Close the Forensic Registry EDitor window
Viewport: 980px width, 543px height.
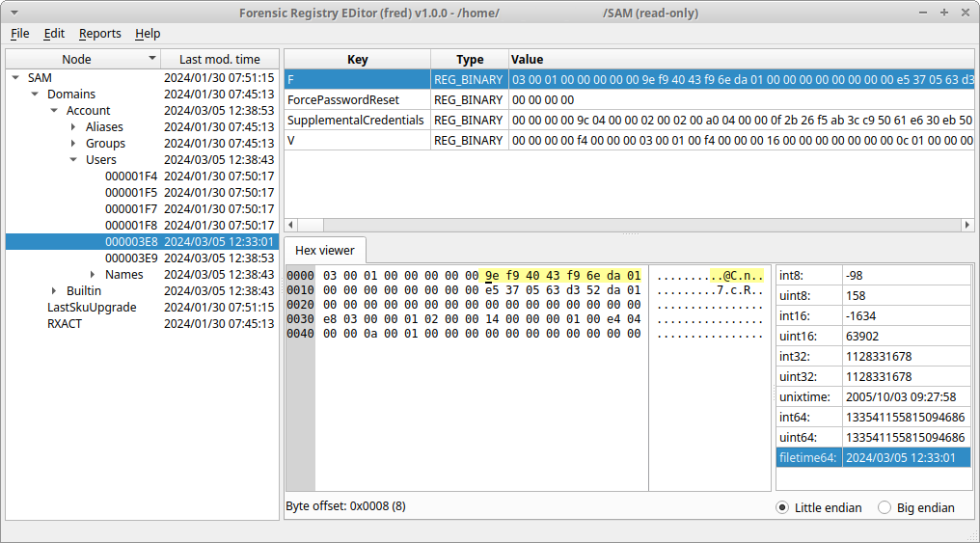pos(965,13)
